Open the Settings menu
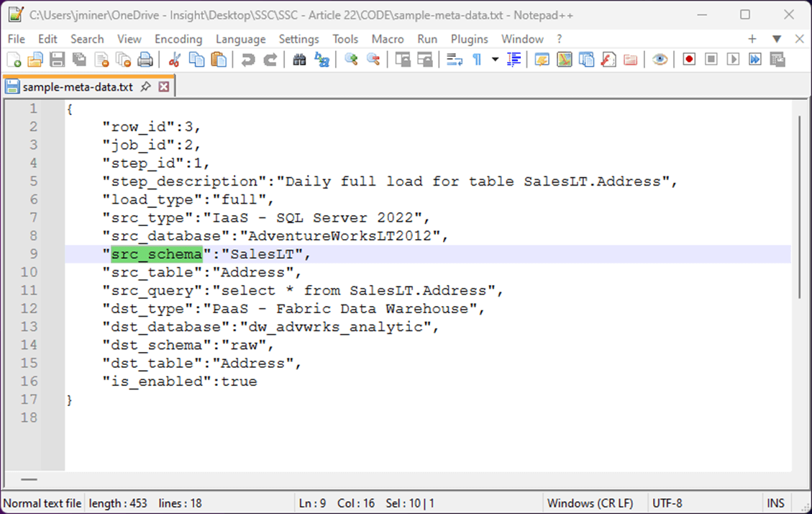 pyautogui.click(x=298, y=40)
